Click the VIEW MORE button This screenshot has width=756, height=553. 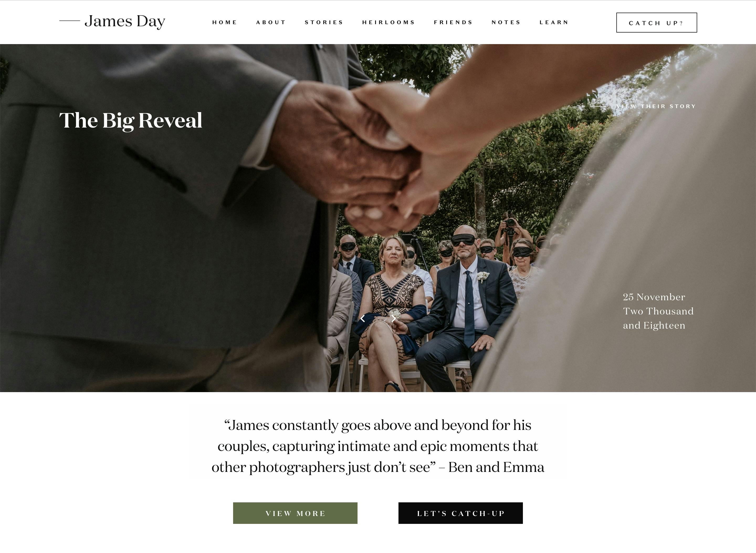pos(295,513)
